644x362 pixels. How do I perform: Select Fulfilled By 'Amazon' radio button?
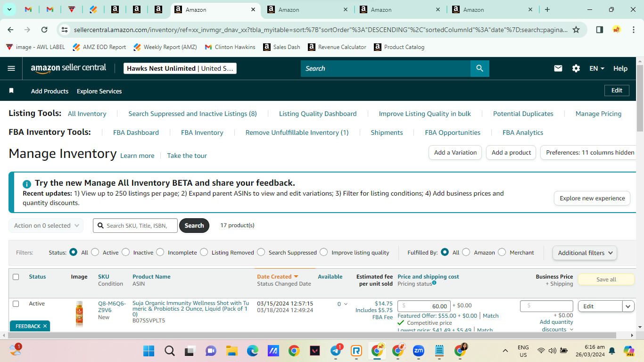pyautogui.click(x=466, y=252)
